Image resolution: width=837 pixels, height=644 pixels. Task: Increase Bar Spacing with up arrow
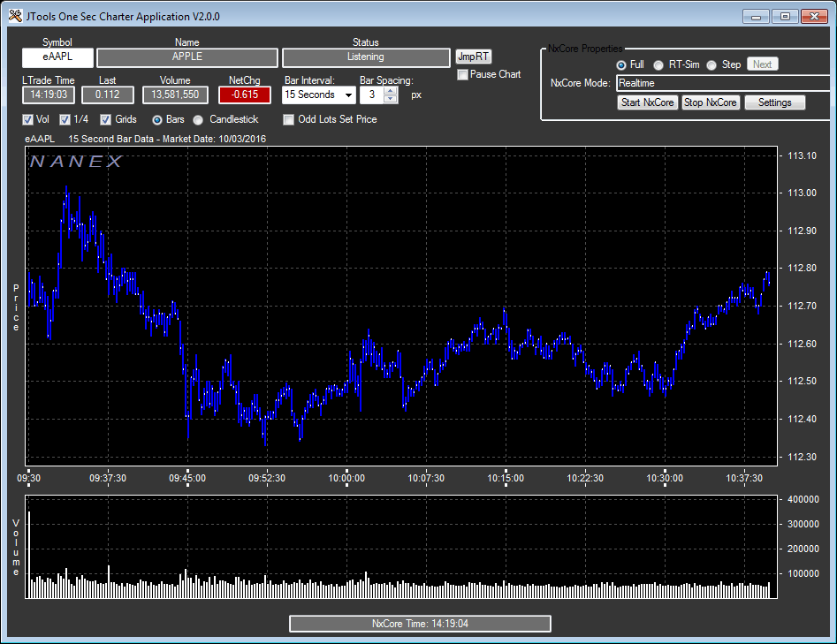[391, 91]
